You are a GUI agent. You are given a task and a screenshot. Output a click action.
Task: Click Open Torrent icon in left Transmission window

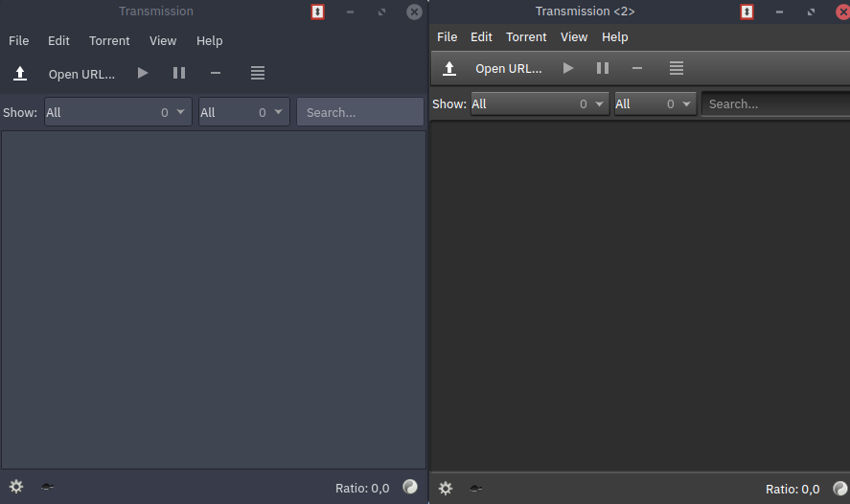[19, 74]
